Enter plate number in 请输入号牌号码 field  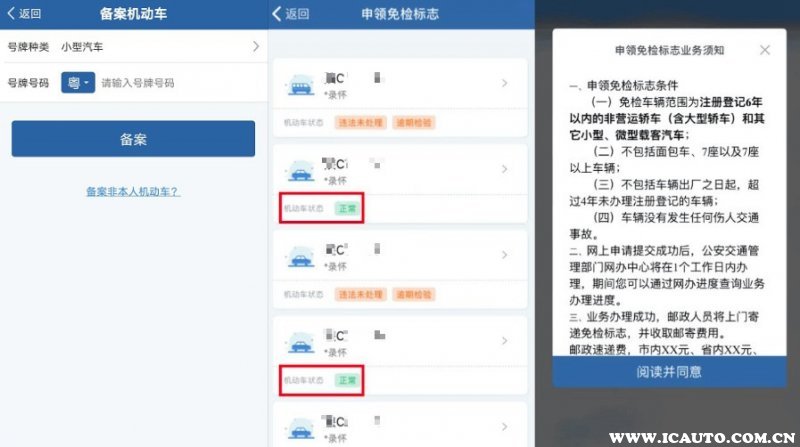(x=181, y=83)
